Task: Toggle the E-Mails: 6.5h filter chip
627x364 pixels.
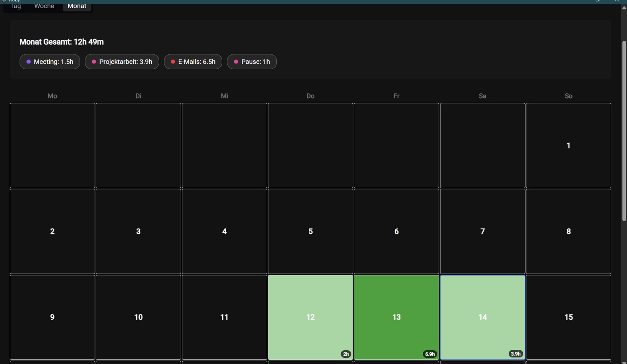Action: pos(193,61)
